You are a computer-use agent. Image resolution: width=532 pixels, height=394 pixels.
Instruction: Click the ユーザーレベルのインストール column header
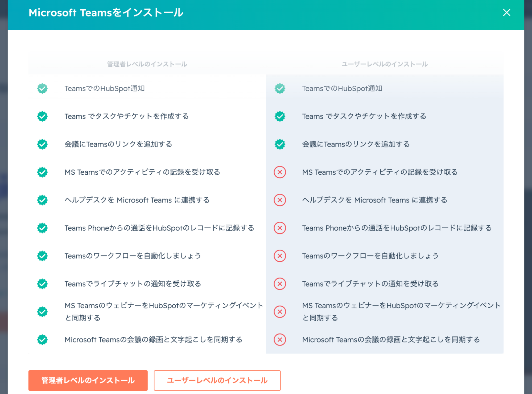(x=385, y=64)
